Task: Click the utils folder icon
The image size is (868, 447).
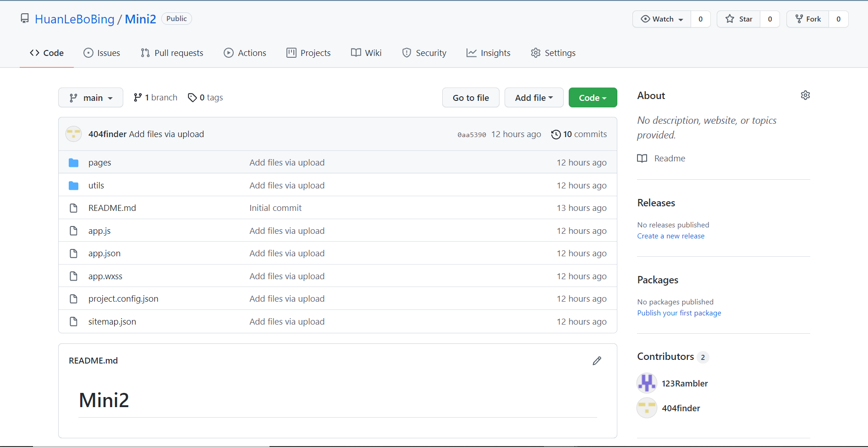Action: coord(73,186)
